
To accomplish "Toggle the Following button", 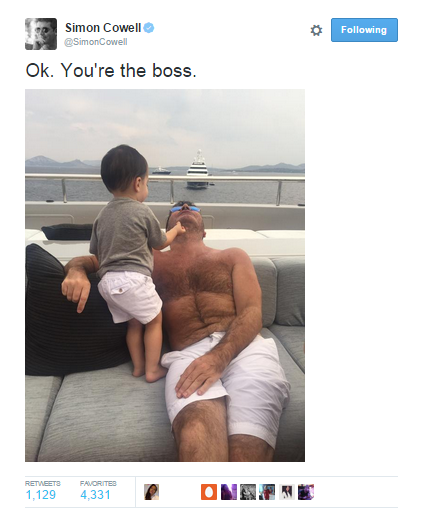I will tap(364, 30).
